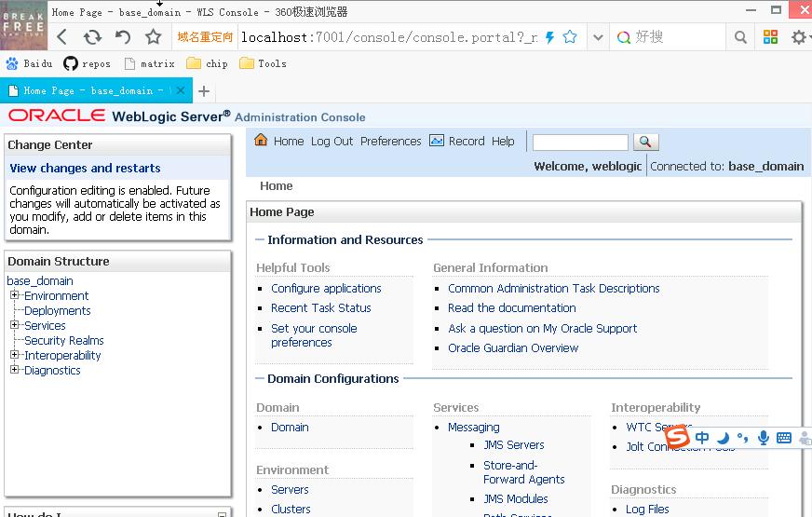Open browser settings gear icon
The image size is (812, 517).
coord(799,37)
